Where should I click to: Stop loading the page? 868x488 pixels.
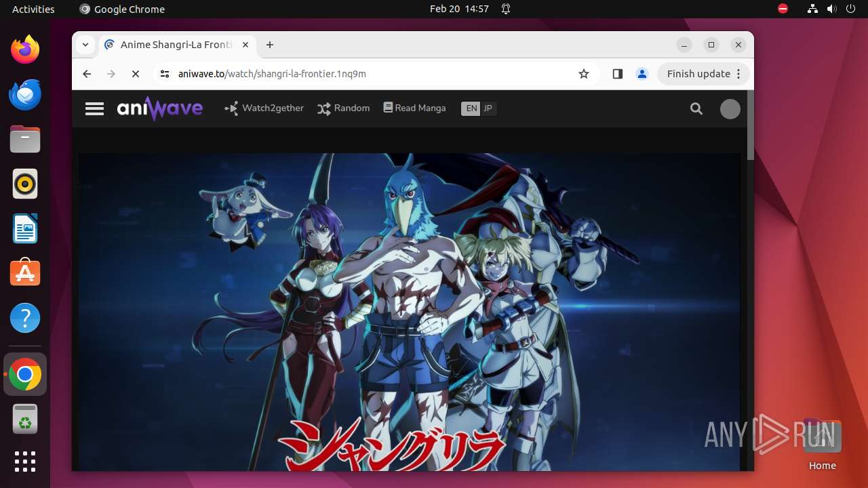(x=136, y=74)
